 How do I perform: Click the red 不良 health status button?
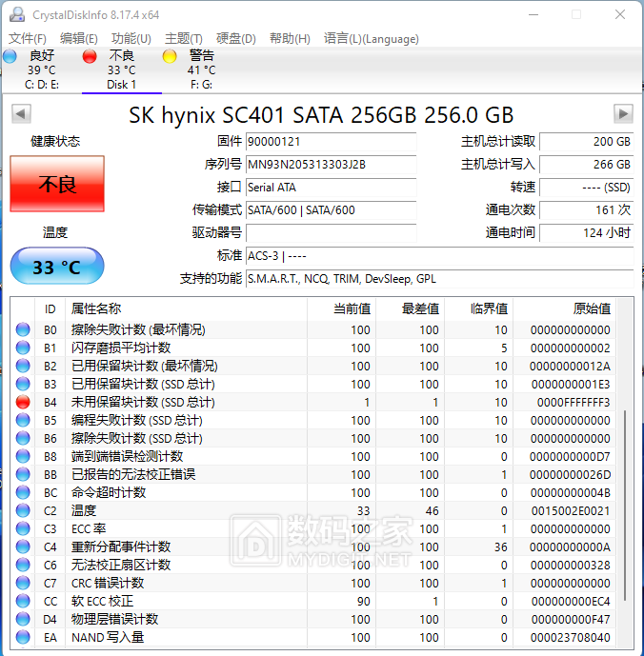click(x=57, y=184)
